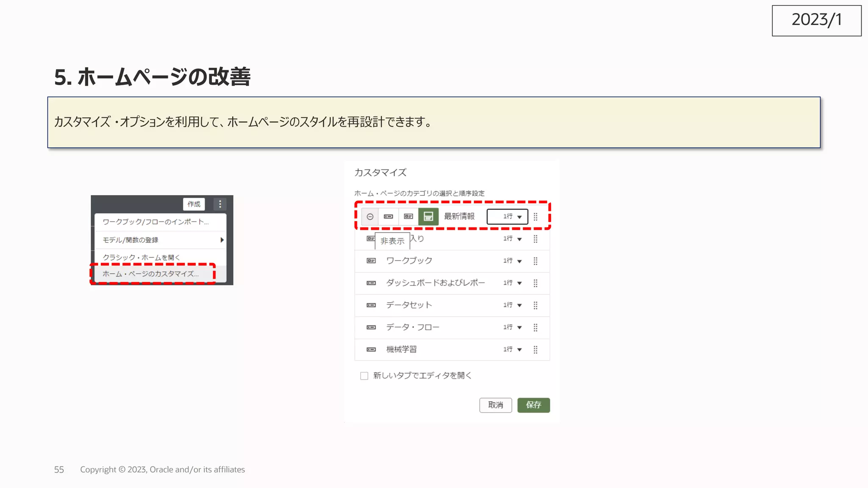Click the layout icon beside 機械学習
868x488 pixels.
371,349
